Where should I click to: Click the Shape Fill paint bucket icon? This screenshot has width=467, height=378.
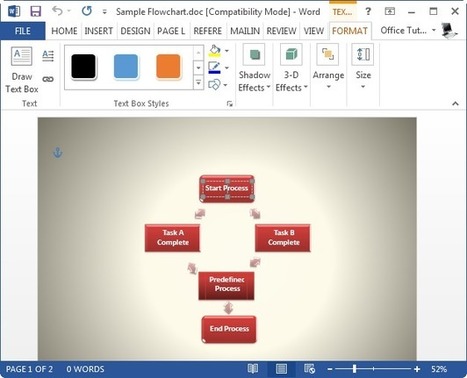tap(214, 51)
